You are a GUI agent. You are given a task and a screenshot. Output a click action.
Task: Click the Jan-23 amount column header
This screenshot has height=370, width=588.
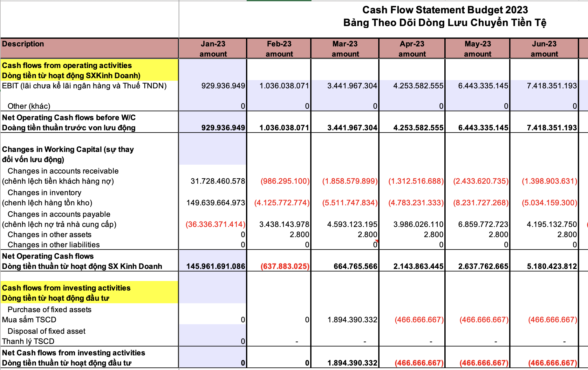[x=213, y=49]
